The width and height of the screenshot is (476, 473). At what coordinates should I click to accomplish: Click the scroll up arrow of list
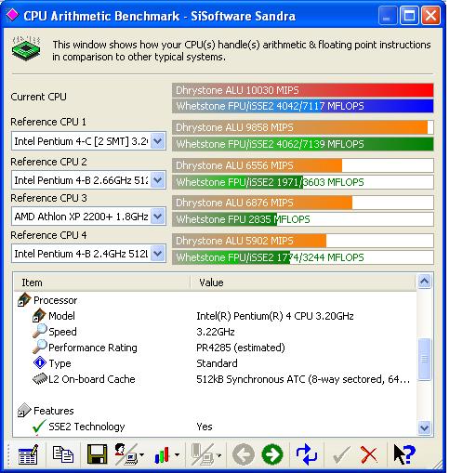pyautogui.click(x=424, y=282)
